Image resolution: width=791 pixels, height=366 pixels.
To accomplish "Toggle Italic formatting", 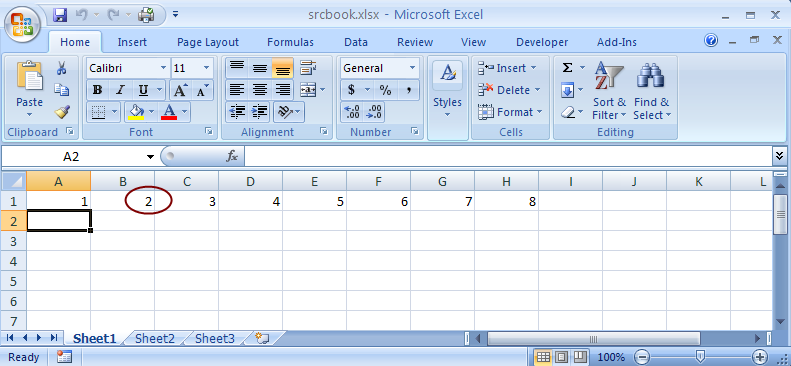I will pyautogui.click(x=120, y=90).
